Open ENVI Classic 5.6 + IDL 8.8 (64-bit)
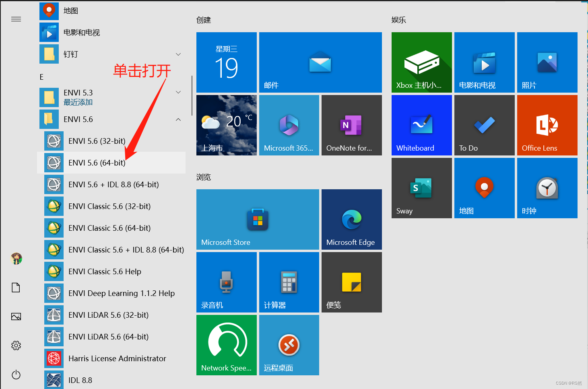This screenshot has height=389, width=588. pyautogui.click(x=111, y=250)
